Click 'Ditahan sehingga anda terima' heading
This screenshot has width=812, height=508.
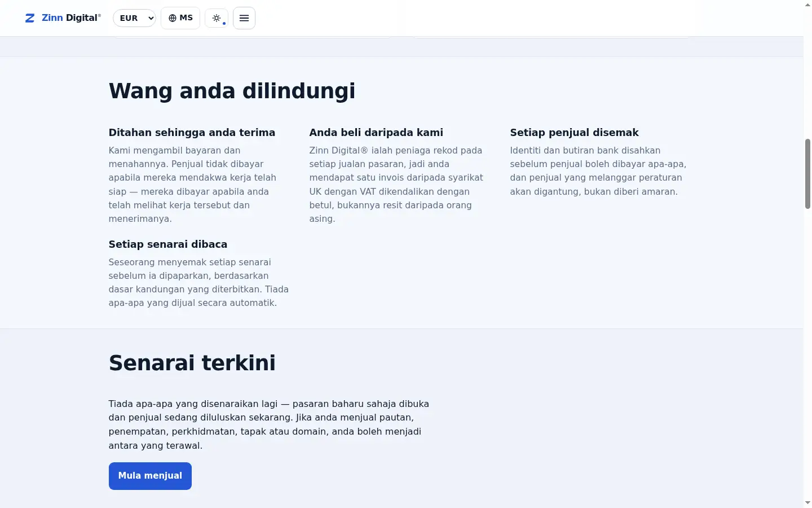pos(192,133)
